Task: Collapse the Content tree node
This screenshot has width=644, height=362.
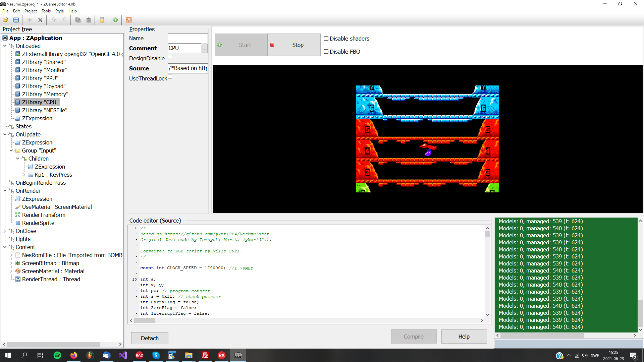Action: pos(5,247)
